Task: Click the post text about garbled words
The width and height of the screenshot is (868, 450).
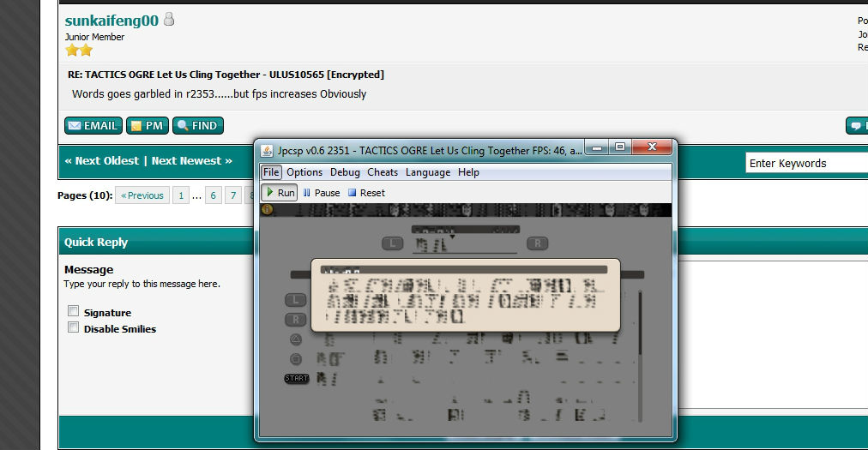Action: pos(220,94)
